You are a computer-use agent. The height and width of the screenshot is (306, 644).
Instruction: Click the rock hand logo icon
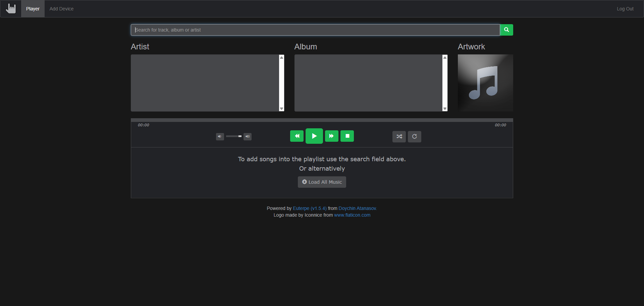[11, 8]
